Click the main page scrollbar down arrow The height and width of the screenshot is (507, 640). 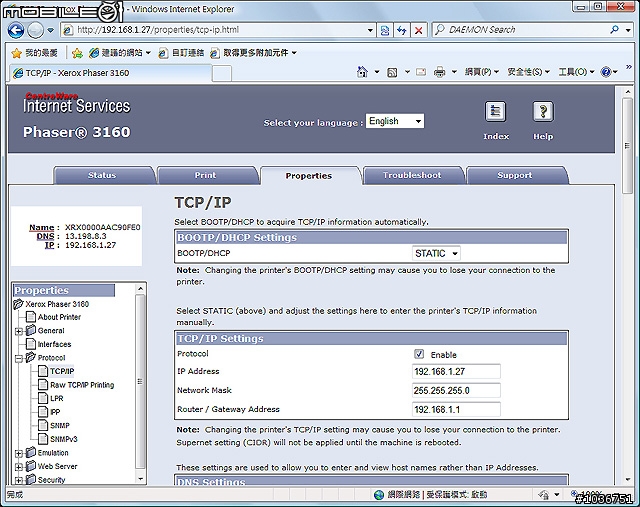click(x=627, y=480)
